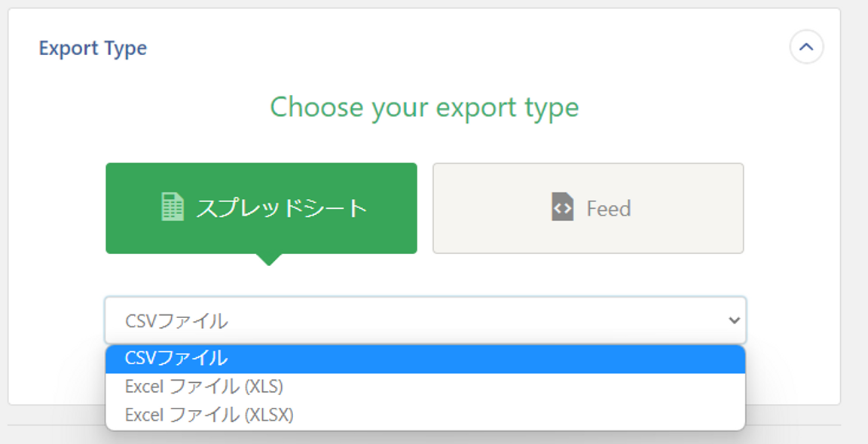Click the Export Type section title
The image size is (868, 444).
93,48
